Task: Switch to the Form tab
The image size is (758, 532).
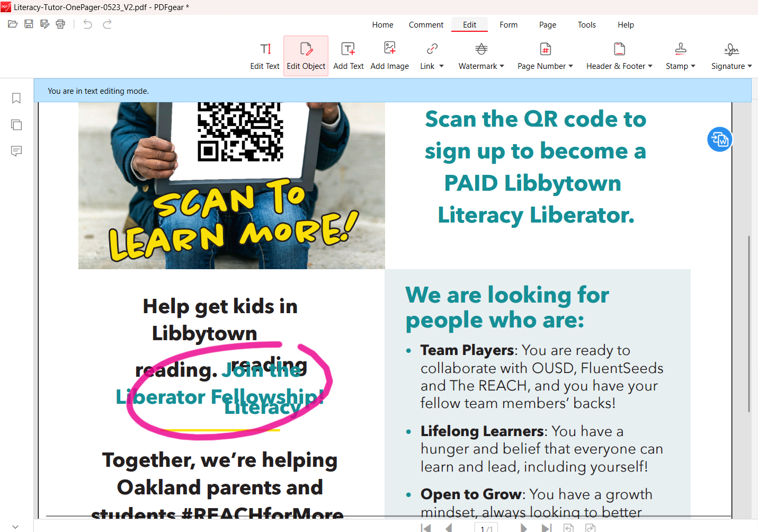Action: 509,25
